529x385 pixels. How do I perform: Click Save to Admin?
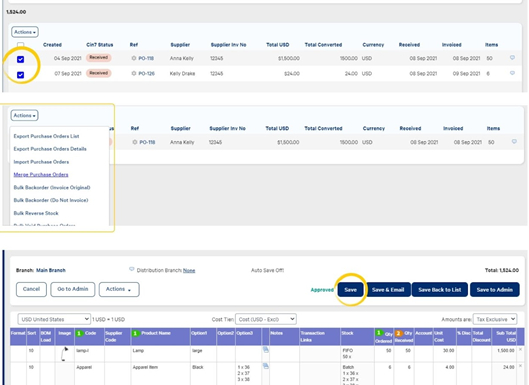[495, 290]
